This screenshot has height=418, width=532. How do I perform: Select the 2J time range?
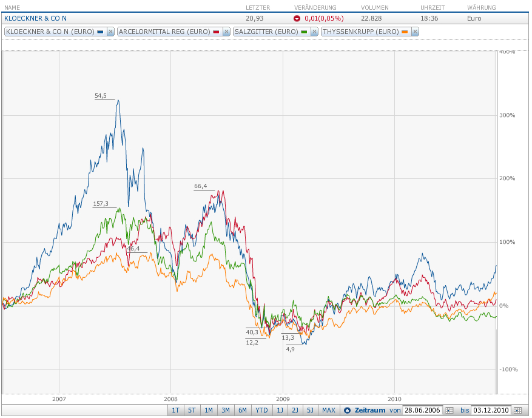(x=295, y=411)
